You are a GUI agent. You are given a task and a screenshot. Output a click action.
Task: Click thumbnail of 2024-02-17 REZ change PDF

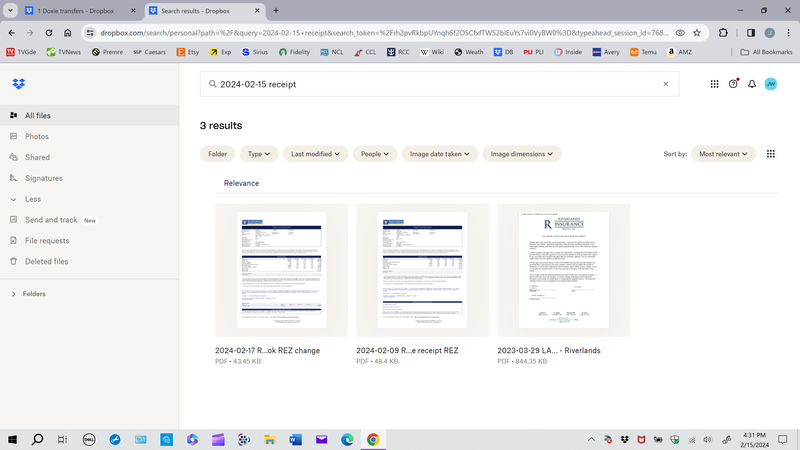coord(282,270)
